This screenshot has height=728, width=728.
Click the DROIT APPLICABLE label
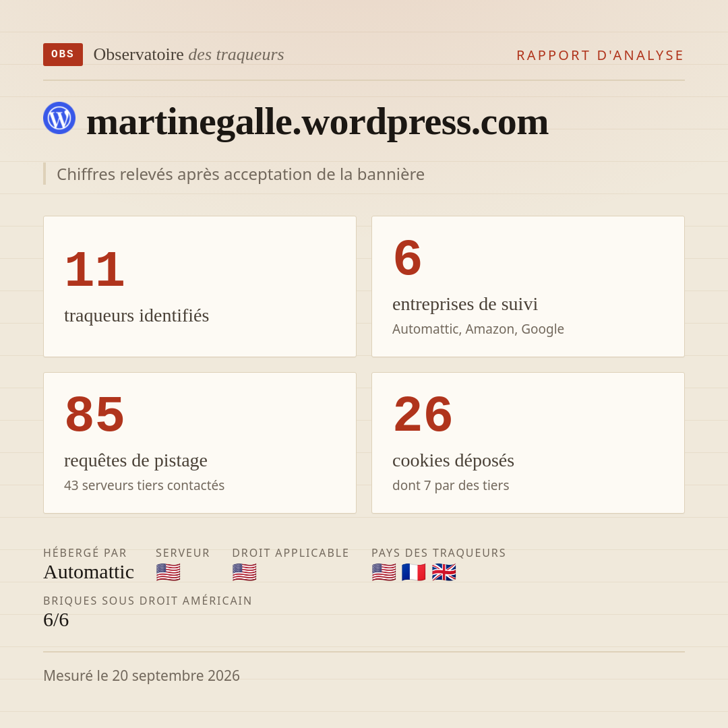click(291, 553)
